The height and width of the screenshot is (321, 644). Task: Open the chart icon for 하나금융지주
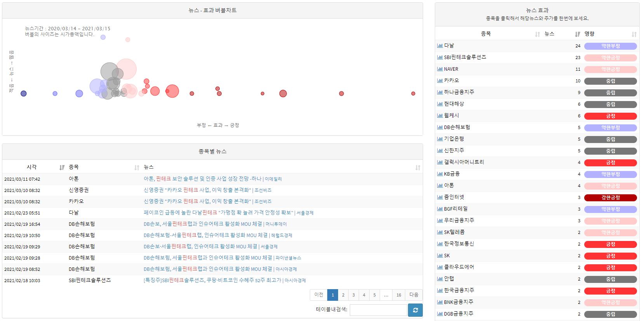[440, 92]
